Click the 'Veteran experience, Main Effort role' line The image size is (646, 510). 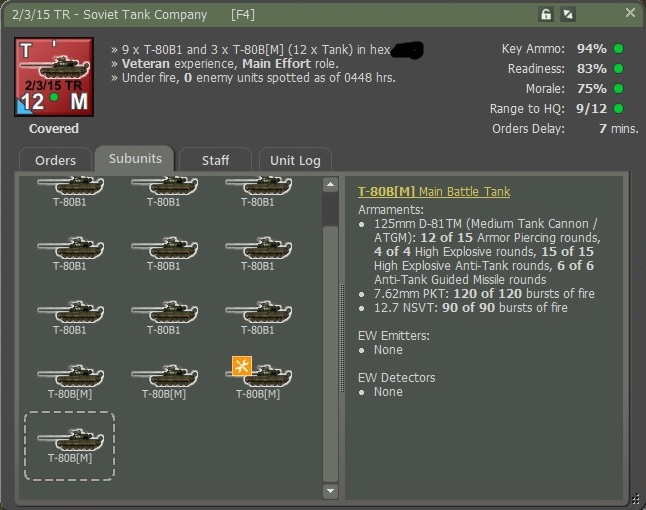pos(225,64)
